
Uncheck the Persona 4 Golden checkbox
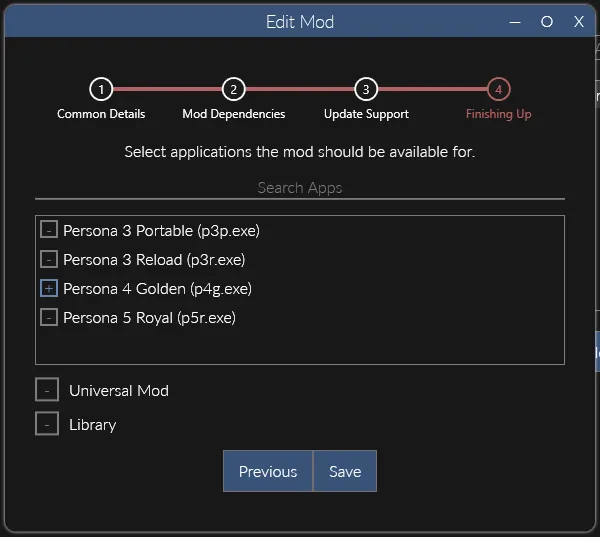tap(49, 288)
